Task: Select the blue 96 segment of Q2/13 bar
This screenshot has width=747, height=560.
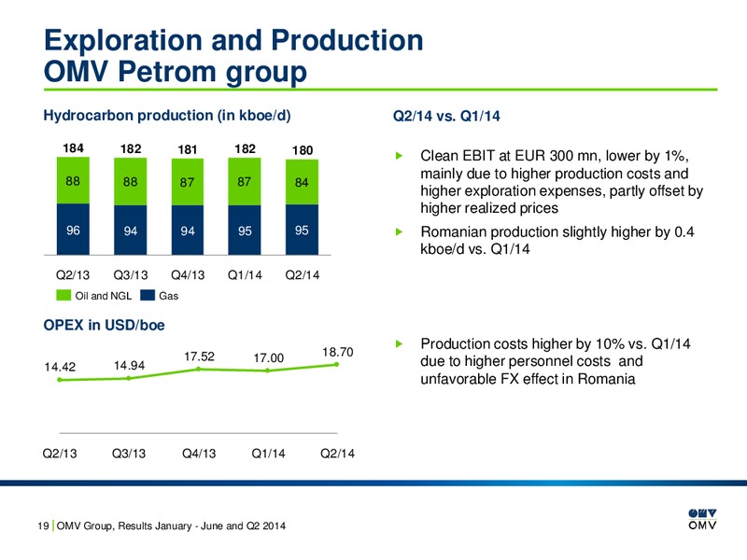Action: 73,230
